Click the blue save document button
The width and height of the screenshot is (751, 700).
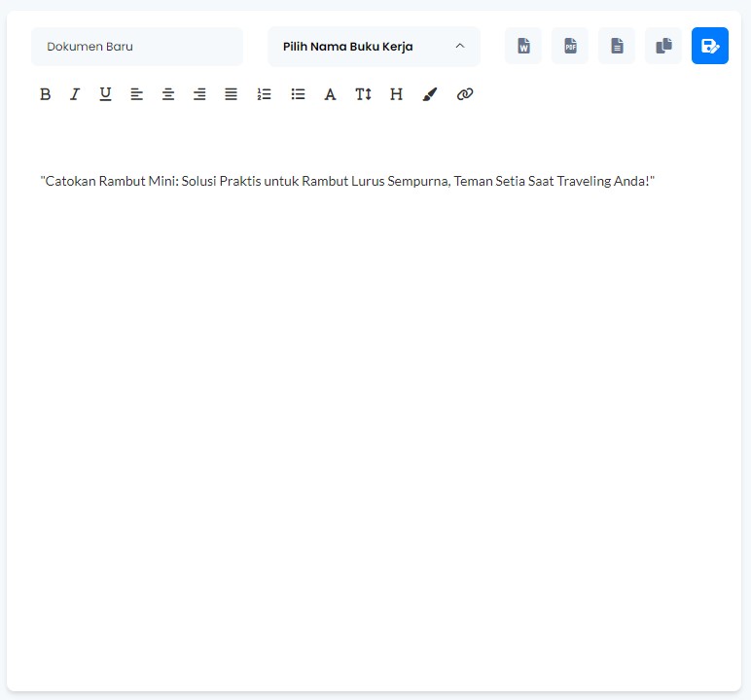710,46
